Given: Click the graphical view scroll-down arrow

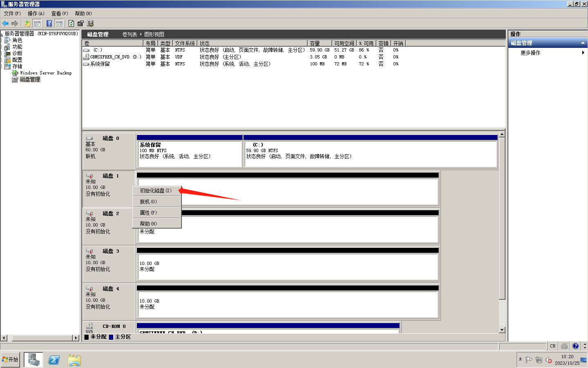Looking at the screenshot, I should coord(502,330).
